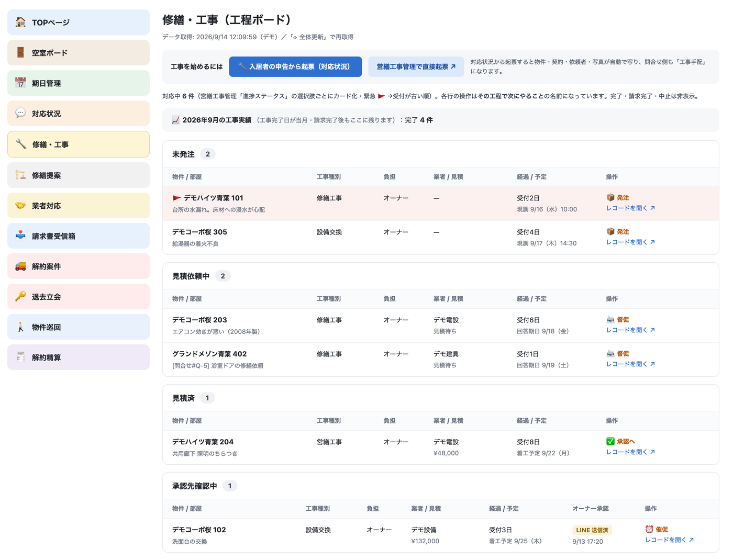Click the door icon beside 空室ボード
Image resolution: width=733 pixels, height=560 pixels.
click(x=20, y=52)
